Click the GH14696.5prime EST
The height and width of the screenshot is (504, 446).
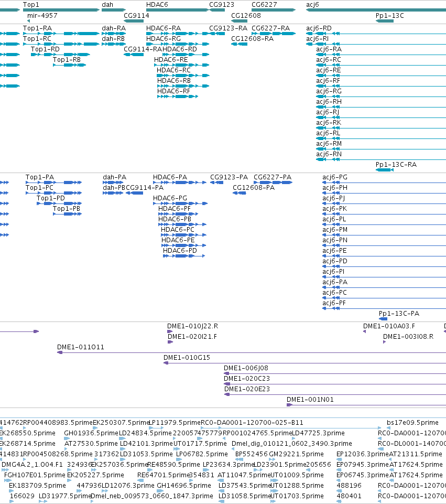(x=160, y=491)
